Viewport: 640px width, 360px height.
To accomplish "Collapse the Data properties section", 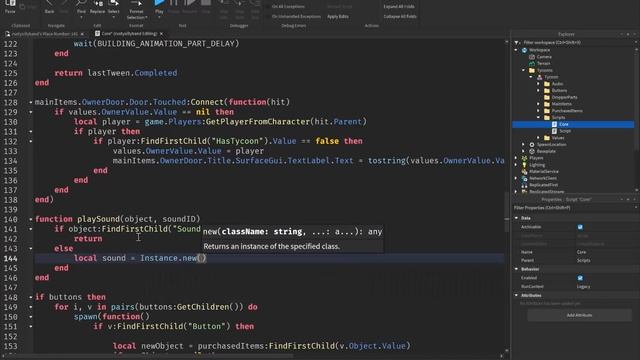I will coord(516,218).
